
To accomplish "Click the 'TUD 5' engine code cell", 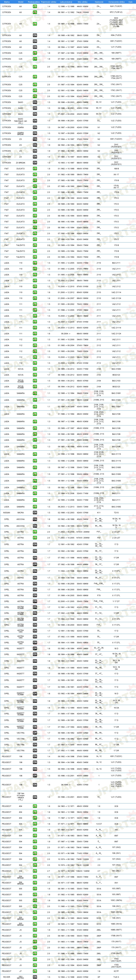I will click(x=116, y=977).
